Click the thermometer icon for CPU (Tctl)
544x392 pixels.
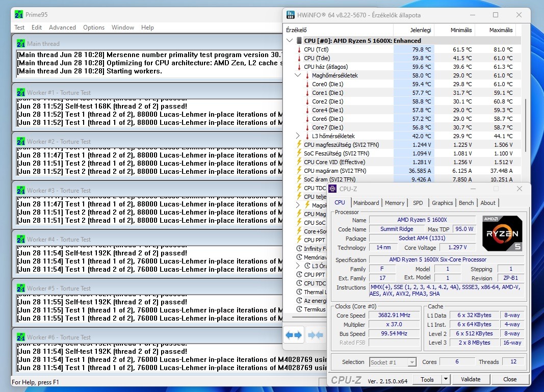pos(299,49)
